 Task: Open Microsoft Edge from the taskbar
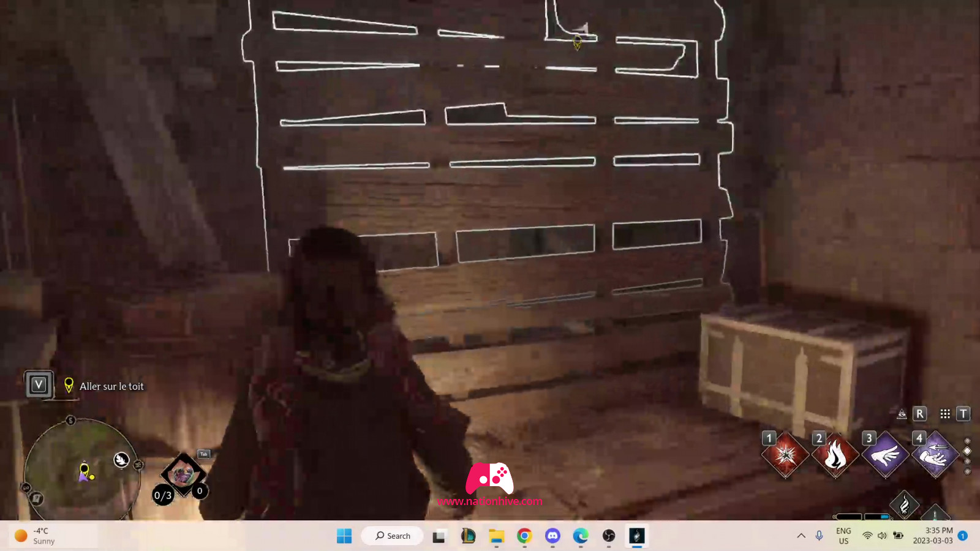(581, 536)
